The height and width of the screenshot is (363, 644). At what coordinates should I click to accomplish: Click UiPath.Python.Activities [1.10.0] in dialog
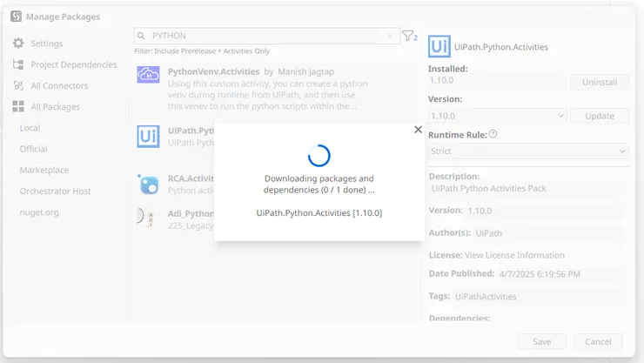tap(319, 212)
